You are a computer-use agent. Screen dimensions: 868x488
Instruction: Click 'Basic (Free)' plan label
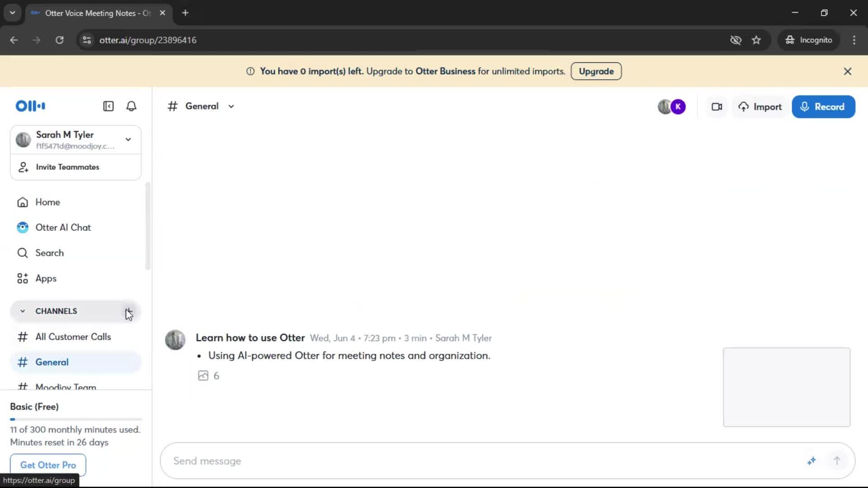point(34,406)
